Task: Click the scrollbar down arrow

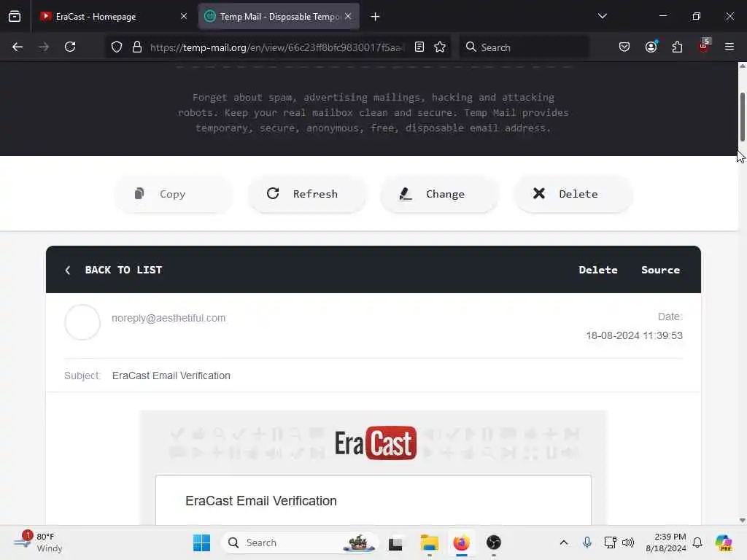Action: point(742,520)
